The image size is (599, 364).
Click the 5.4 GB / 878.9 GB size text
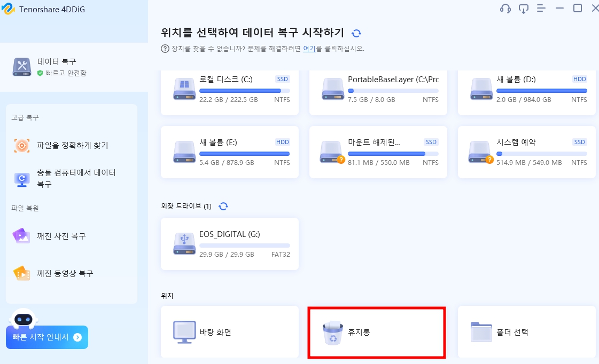[x=227, y=163]
